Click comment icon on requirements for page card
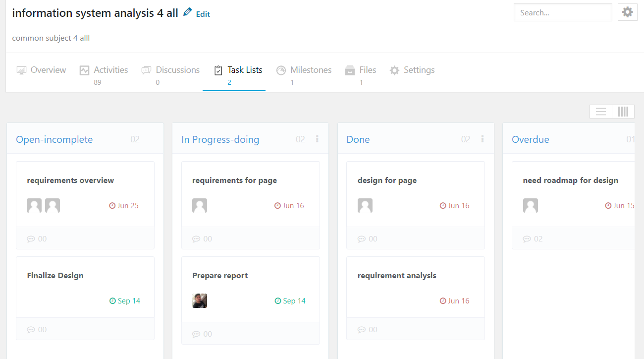Viewport: 644px width, 359px height. click(197, 239)
